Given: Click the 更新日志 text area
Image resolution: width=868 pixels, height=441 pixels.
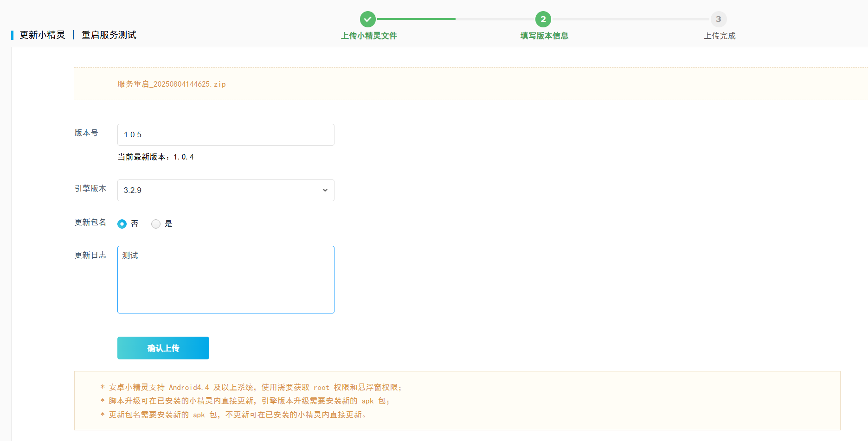Looking at the screenshot, I should coord(226,280).
